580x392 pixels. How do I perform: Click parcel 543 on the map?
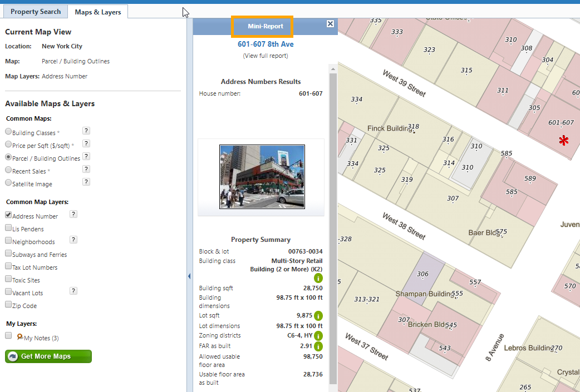(445, 348)
